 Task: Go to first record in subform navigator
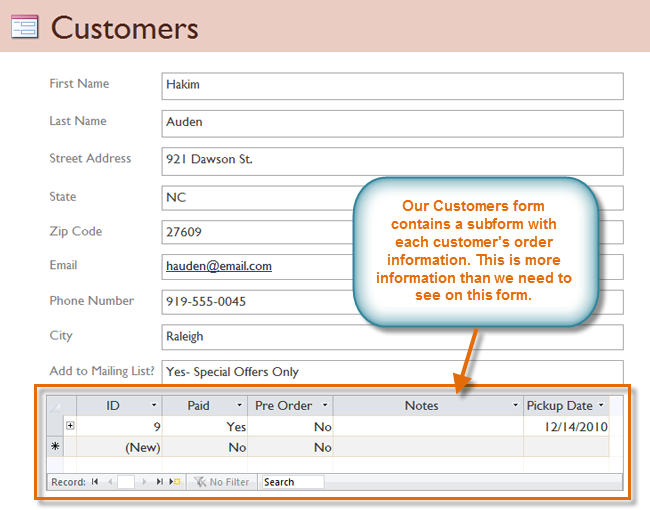(x=95, y=482)
